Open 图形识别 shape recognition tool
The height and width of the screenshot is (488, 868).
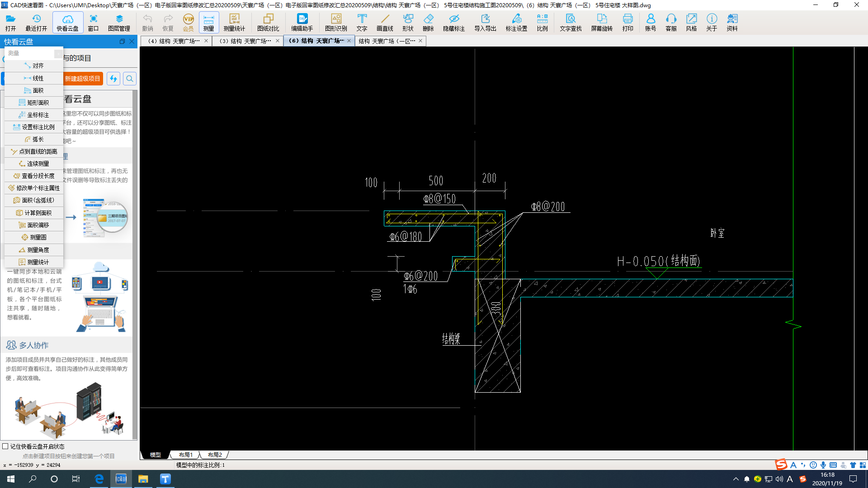coord(336,22)
